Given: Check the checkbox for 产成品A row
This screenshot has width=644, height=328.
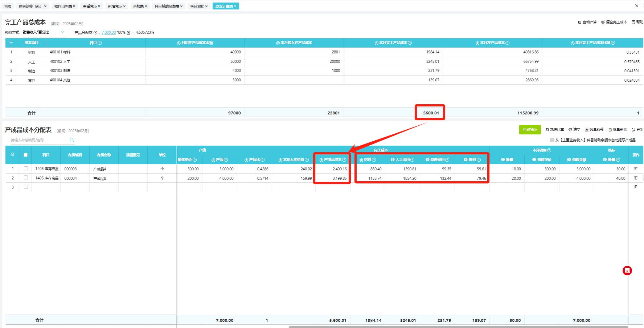Looking at the screenshot, I should 26,169.
